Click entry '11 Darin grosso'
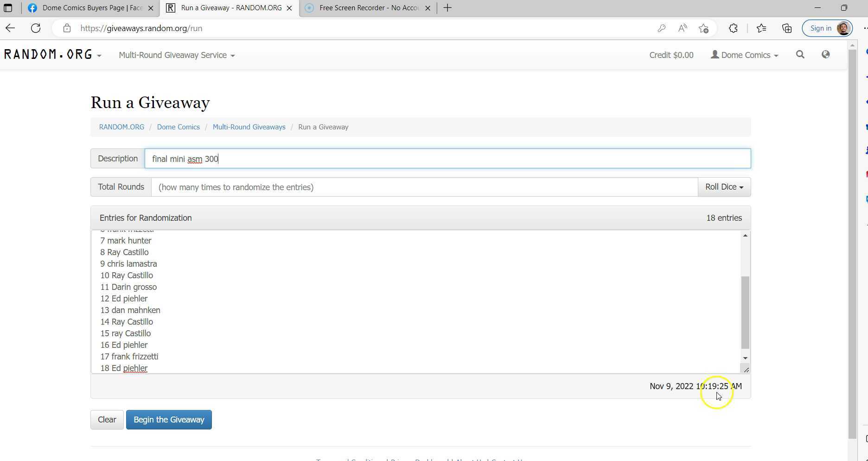Screen dimensions: 868x461 pyautogui.click(x=128, y=287)
